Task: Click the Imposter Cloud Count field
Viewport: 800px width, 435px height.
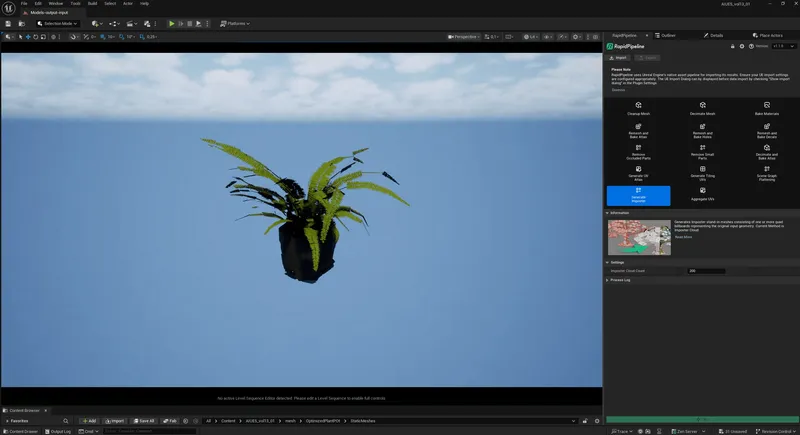Action: (705, 271)
